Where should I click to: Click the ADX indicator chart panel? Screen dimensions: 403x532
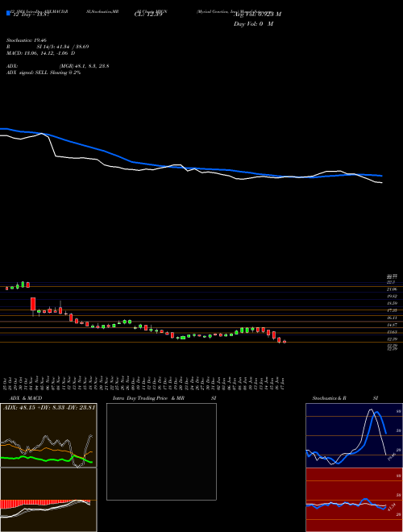tap(48, 435)
